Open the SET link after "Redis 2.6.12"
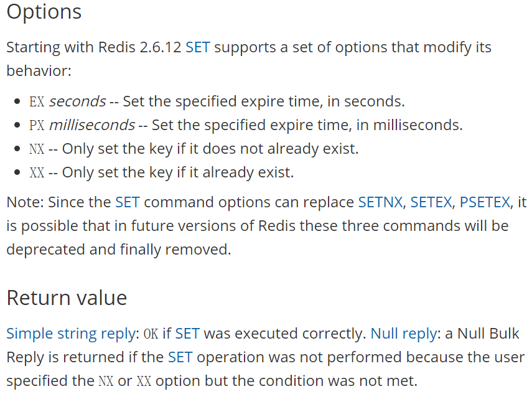The image size is (532, 394). (x=197, y=47)
